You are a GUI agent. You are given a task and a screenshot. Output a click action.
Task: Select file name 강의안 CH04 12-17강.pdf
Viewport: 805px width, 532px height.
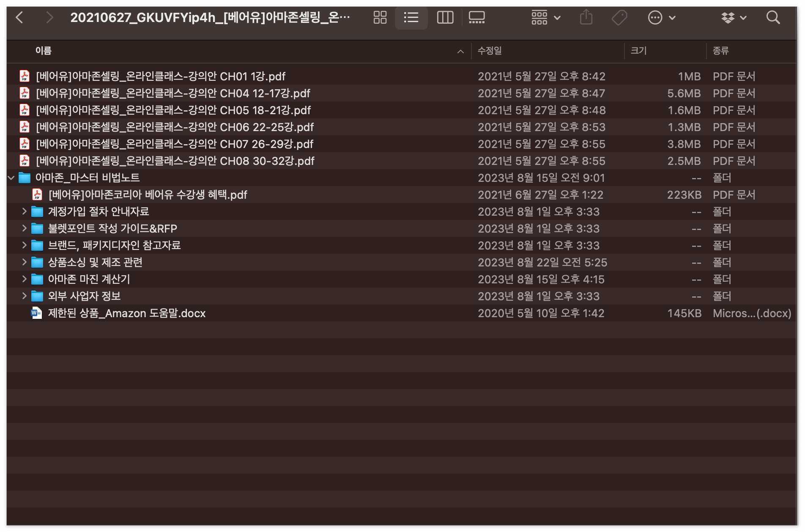pos(173,93)
